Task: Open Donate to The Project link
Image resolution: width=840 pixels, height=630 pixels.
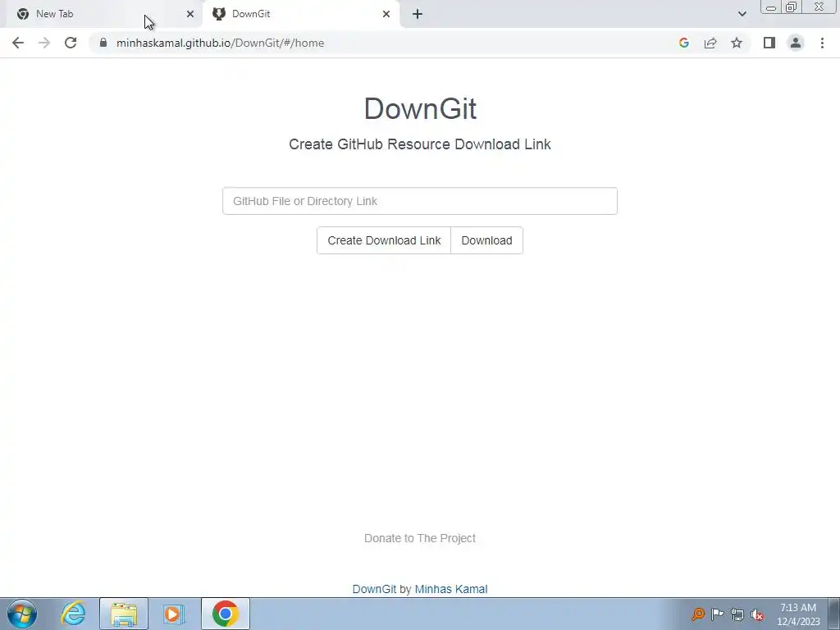Action: click(x=420, y=538)
